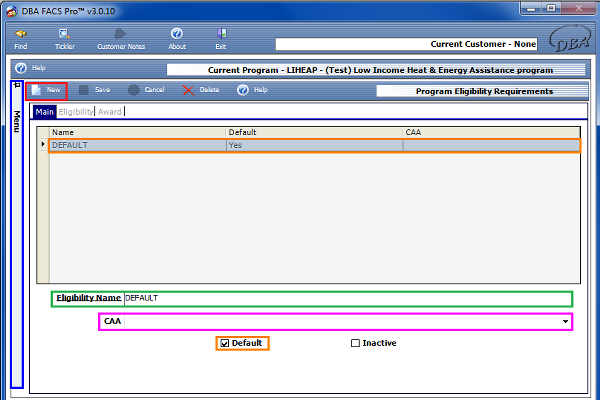Open the vertical Menu side panel

point(17,121)
